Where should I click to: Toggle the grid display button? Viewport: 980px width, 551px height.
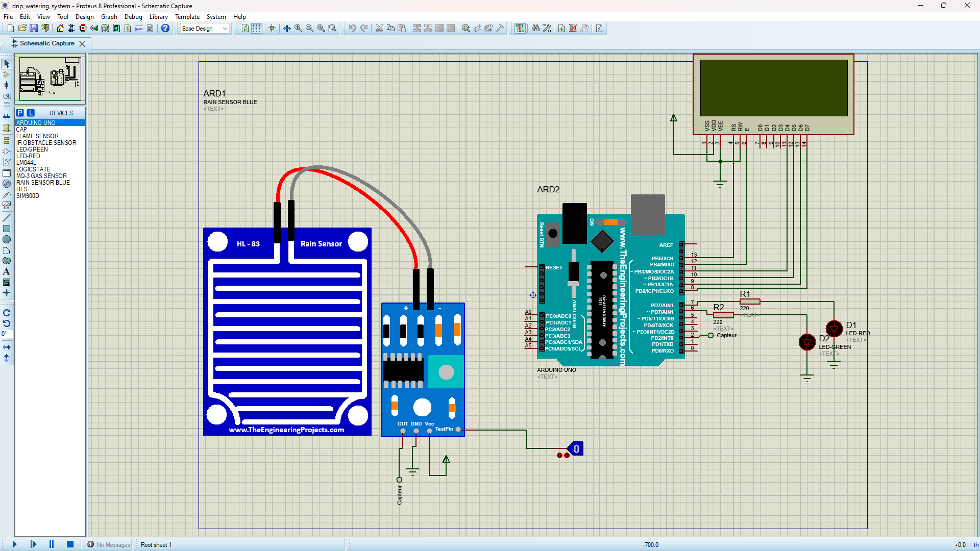coord(257,29)
